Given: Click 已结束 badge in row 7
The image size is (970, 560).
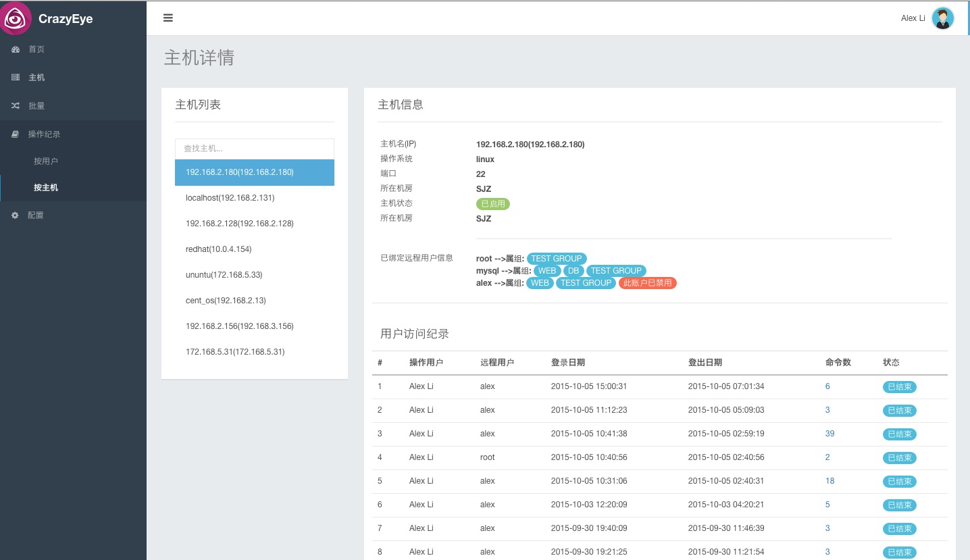Looking at the screenshot, I should click(x=900, y=529).
